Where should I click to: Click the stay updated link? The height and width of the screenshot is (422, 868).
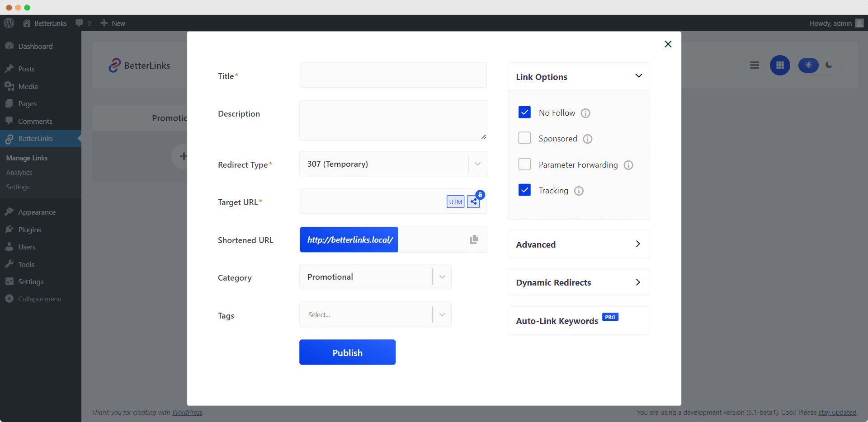pyautogui.click(x=838, y=412)
